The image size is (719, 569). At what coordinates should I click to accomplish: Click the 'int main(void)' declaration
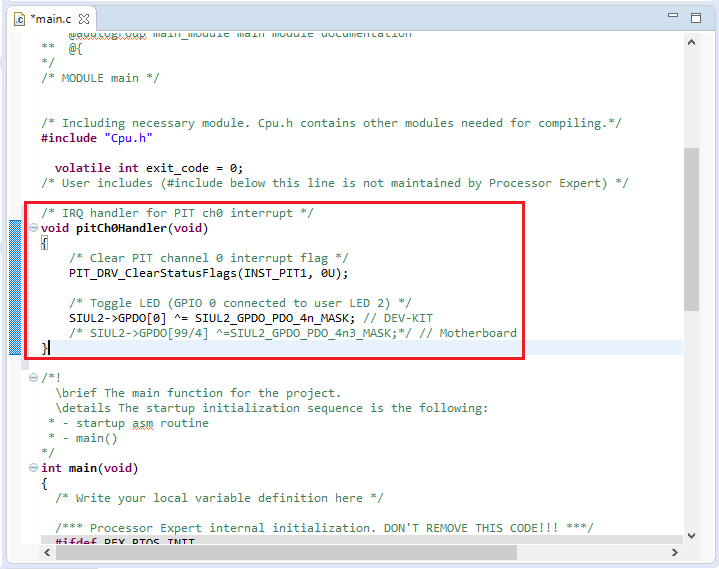tap(89, 468)
